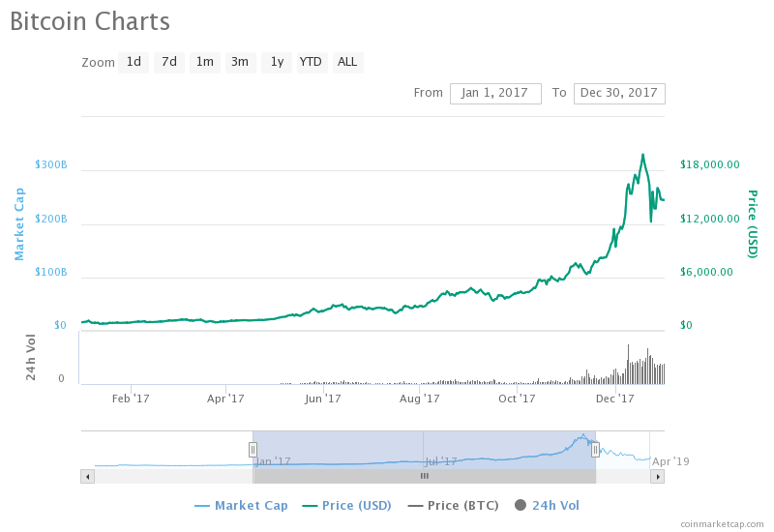This screenshot has width=774, height=532.
Task: Grab the left navigator range handle
Action: 253,450
